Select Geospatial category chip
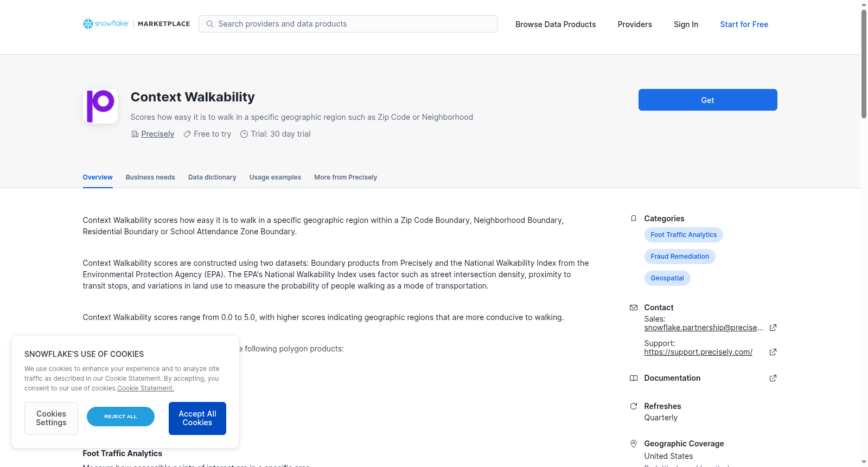The height and width of the screenshot is (467, 868). pos(667,278)
